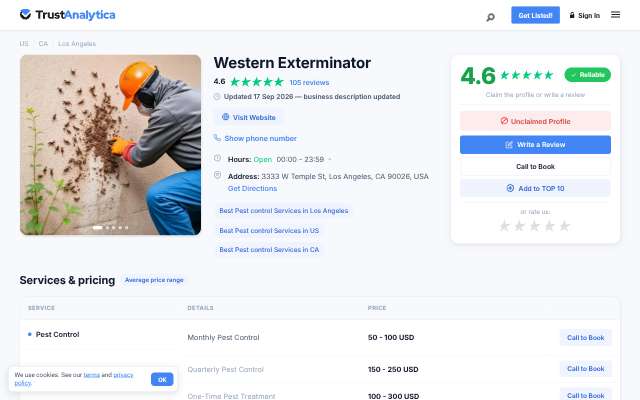Rate two stars under 'or rate us'

519,226
